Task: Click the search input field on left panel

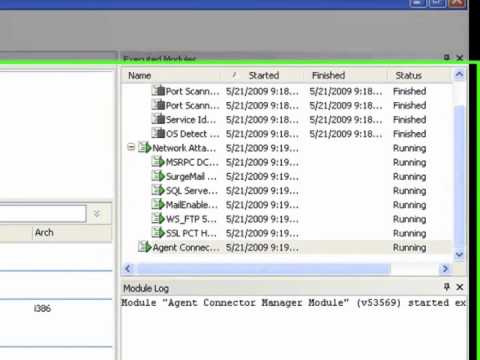Action: [43, 213]
